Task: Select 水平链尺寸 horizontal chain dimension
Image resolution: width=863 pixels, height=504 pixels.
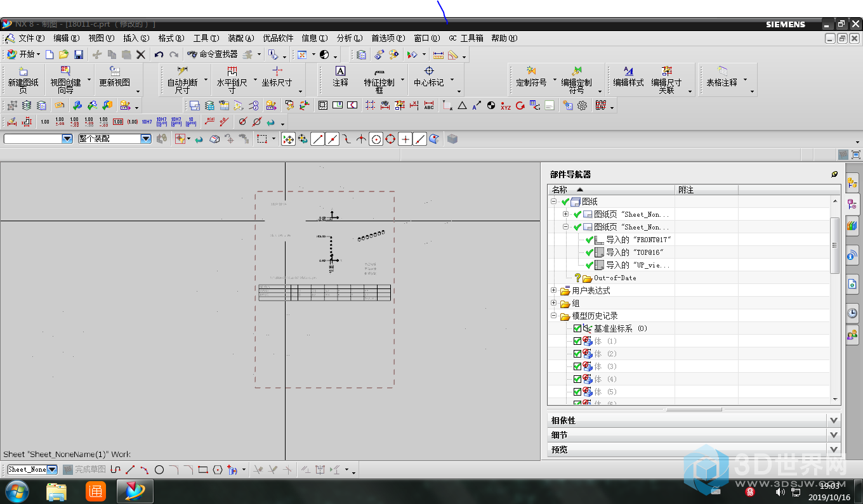Action: (x=232, y=80)
